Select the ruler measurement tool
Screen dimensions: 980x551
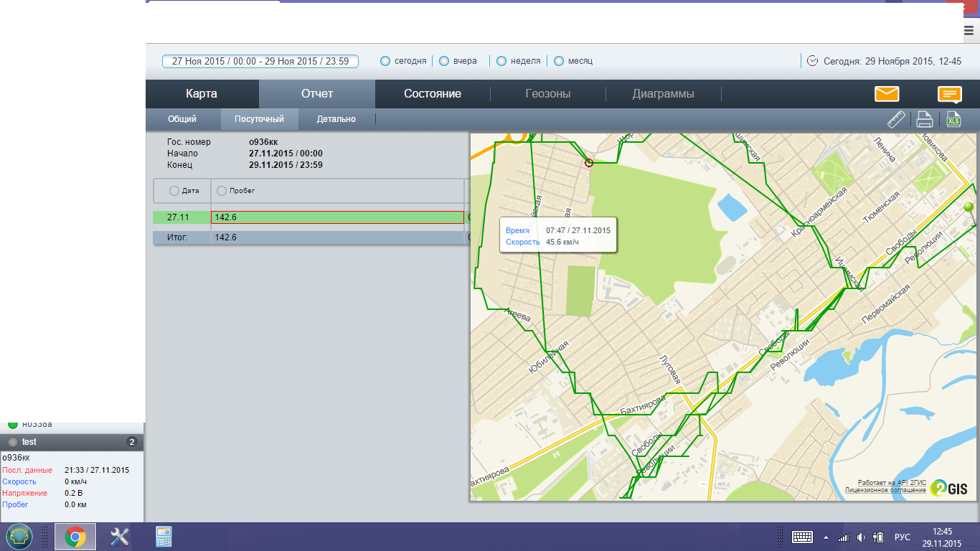pos(897,120)
